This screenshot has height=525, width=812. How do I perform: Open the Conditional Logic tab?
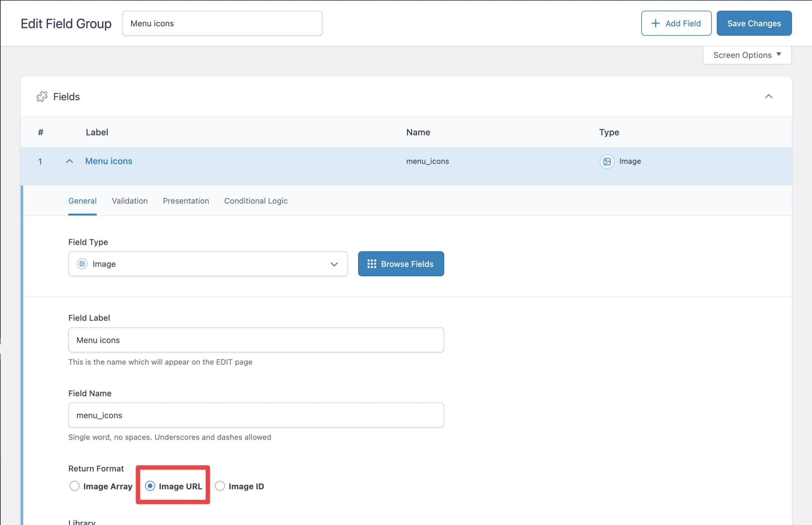coord(256,201)
